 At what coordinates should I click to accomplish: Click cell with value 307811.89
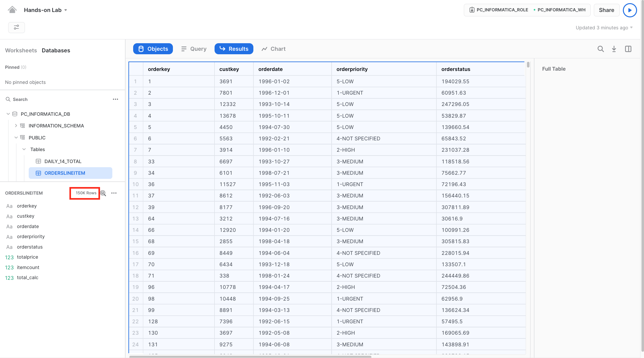(481, 207)
